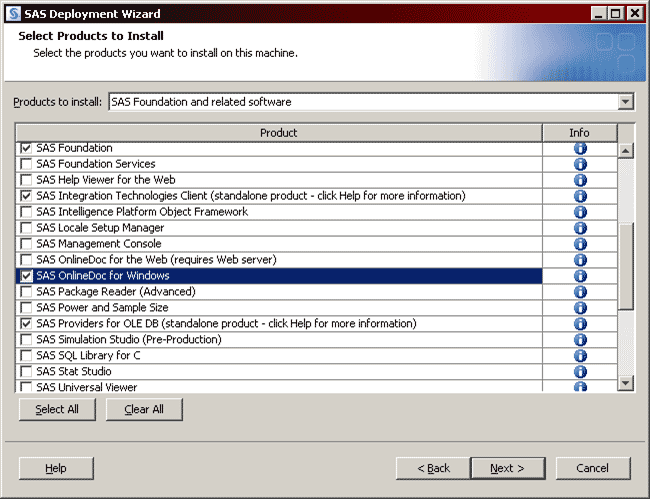View info for SAS Package Reader (Advanced)
The image size is (650, 499).
pyautogui.click(x=580, y=292)
